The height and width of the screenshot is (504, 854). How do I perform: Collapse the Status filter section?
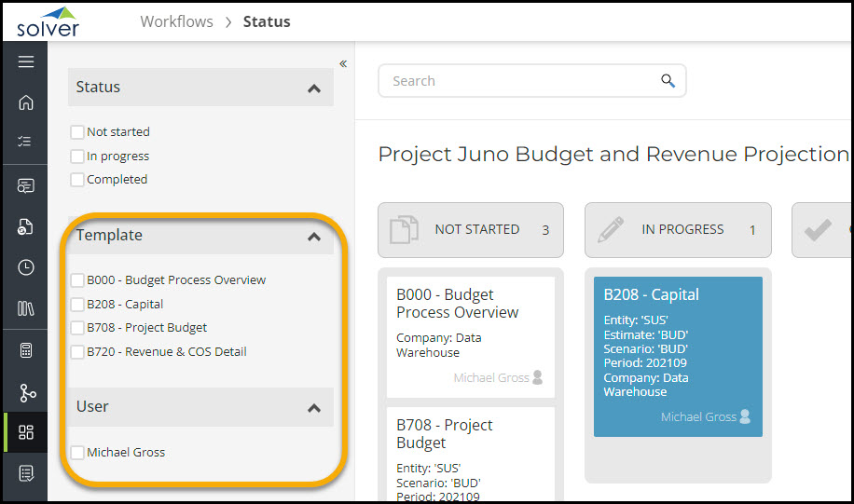[314, 88]
